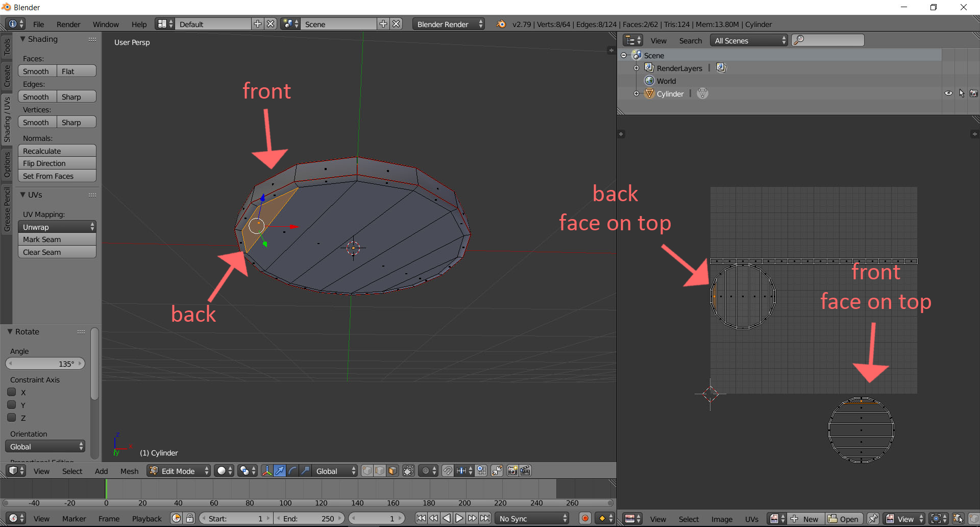Play animation in reverse in timeline
This screenshot has width=980, height=527.
[447, 518]
